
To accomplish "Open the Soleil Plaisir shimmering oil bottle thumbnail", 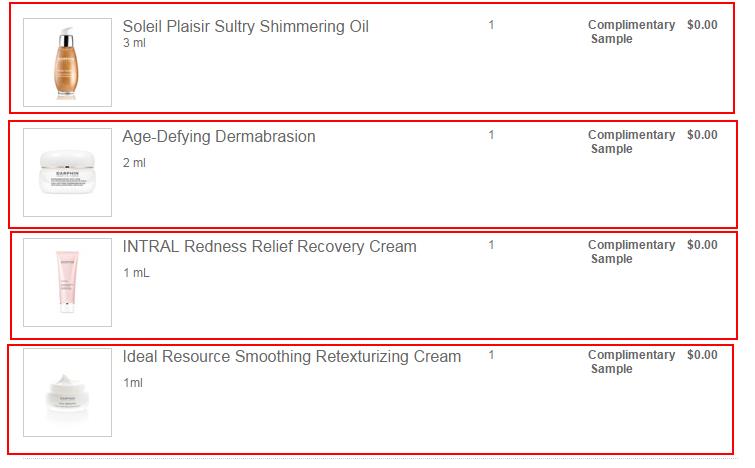I will pyautogui.click(x=67, y=63).
